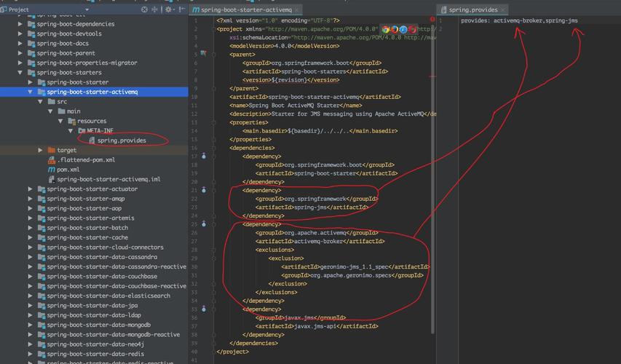Select spring-boot-starter-data-jpa module
The height and width of the screenshot is (364, 621).
tap(92, 305)
